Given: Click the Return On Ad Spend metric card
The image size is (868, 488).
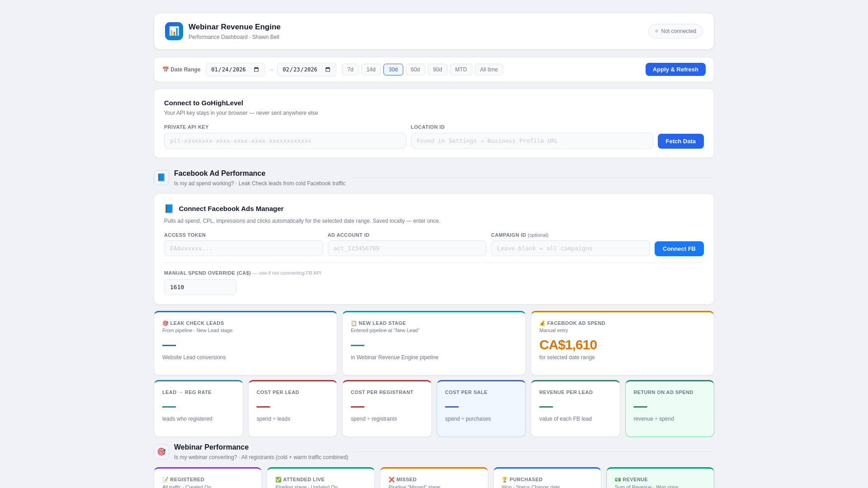Looking at the screenshot, I should click(670, 408).
